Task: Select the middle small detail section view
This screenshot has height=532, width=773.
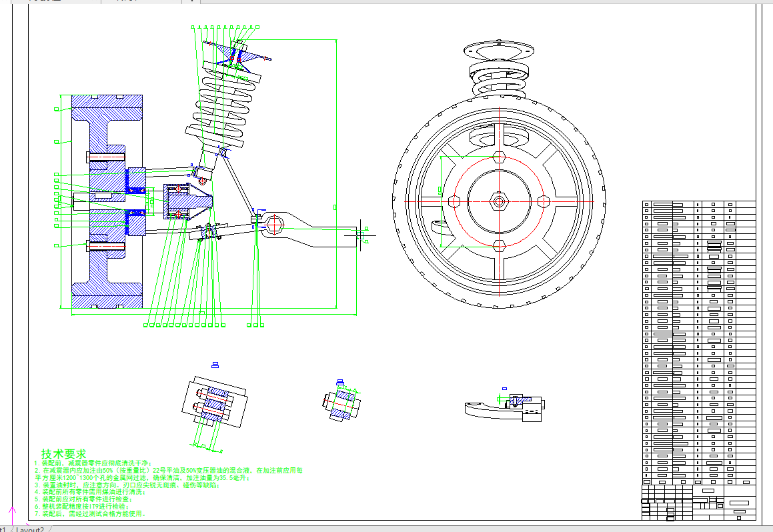Action: pos(342,404)
